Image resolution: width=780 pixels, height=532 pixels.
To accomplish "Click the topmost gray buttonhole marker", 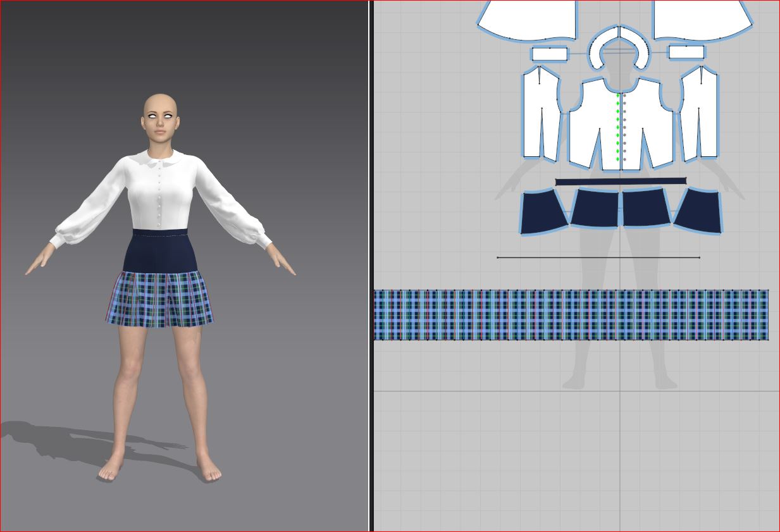I will click(x=624, y=96).
